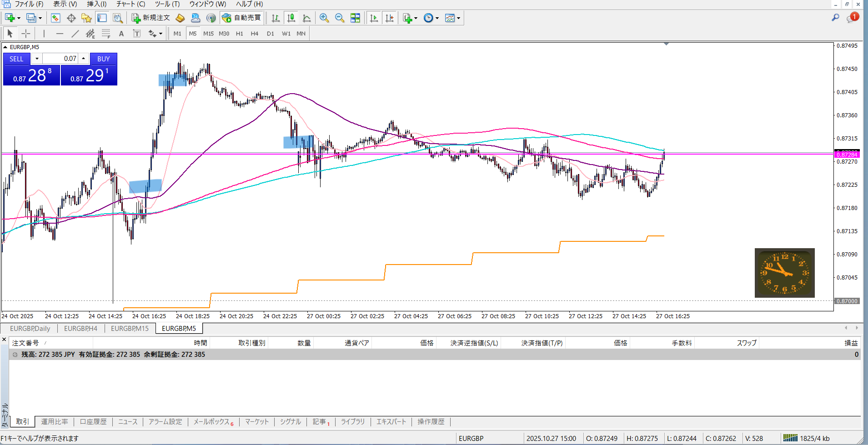
Task: Switch chart to candlestick mode
Action: click(291, 18)
